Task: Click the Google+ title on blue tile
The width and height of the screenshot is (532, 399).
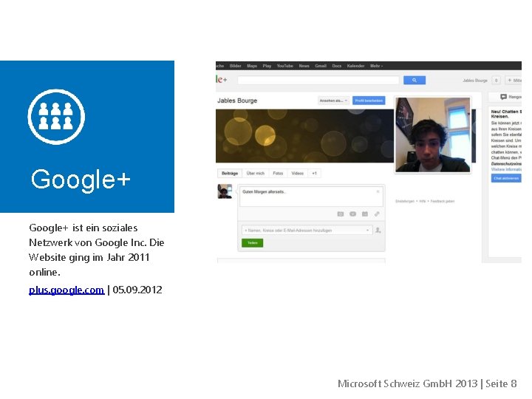Action: pos(81,180)
